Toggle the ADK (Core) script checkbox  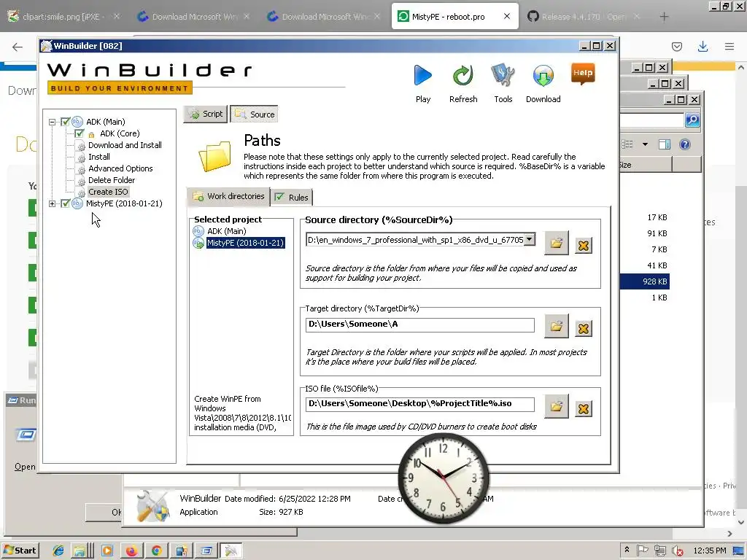pyautogui.click(x=79, y=133)
